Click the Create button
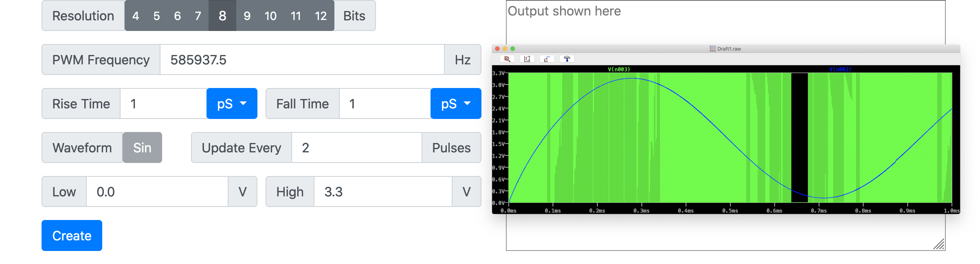The height and width of the screenshot is (264, 980). pos(72,235)
